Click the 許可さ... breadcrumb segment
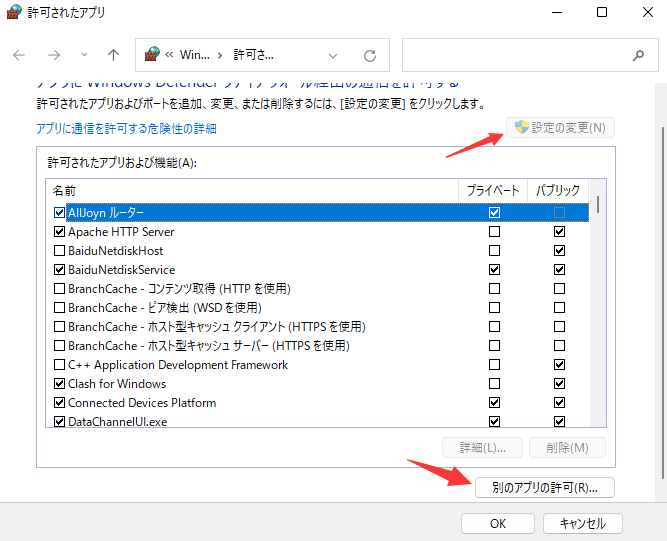Viewport: 667px width, 541px height. [254, 55]
